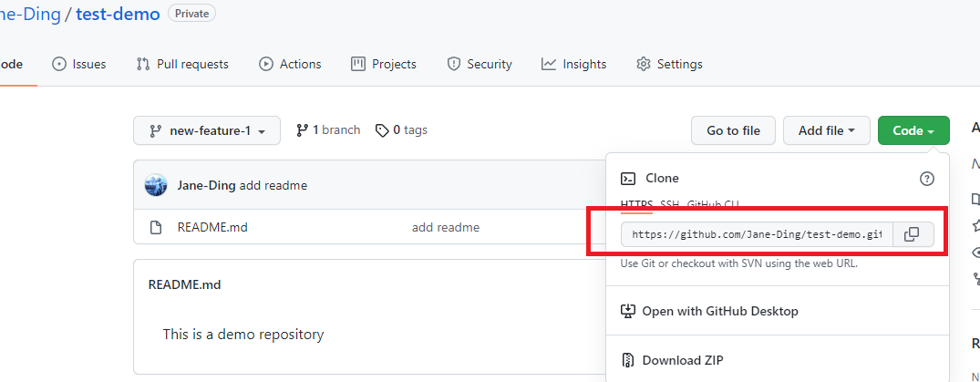Select the clone URL text field
This screenshot has height=382, width=980.
point(757,234)
